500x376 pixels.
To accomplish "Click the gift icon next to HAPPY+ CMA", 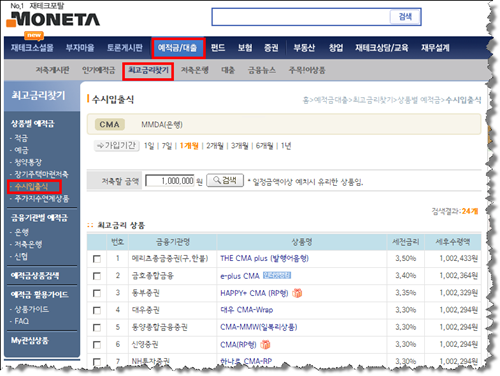I will 297,293.
